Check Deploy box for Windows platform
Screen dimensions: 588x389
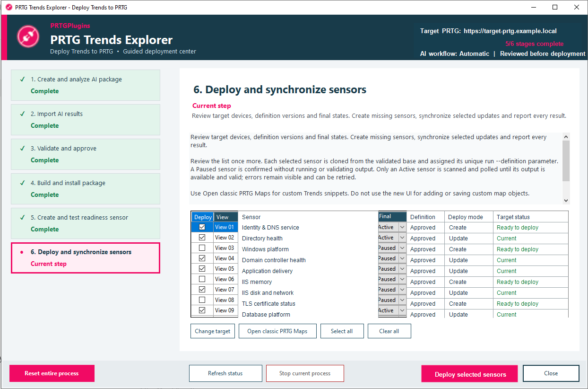[x=202, y=248]
